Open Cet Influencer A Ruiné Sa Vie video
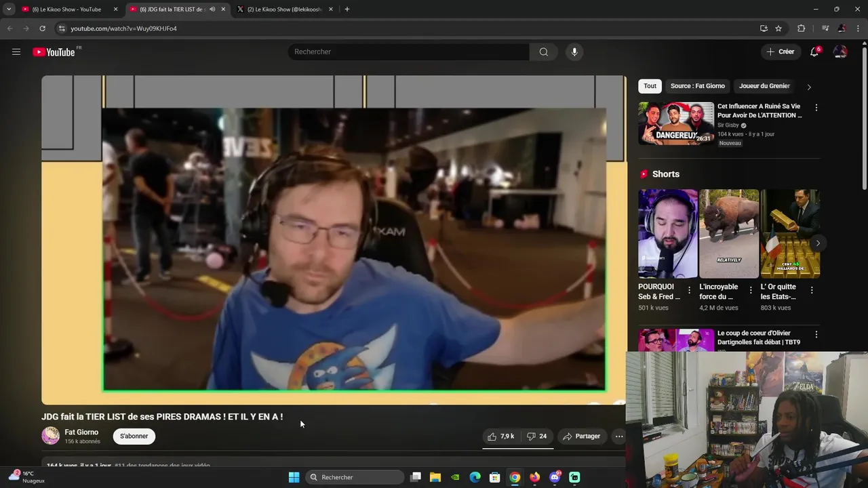 pos(759,110)
